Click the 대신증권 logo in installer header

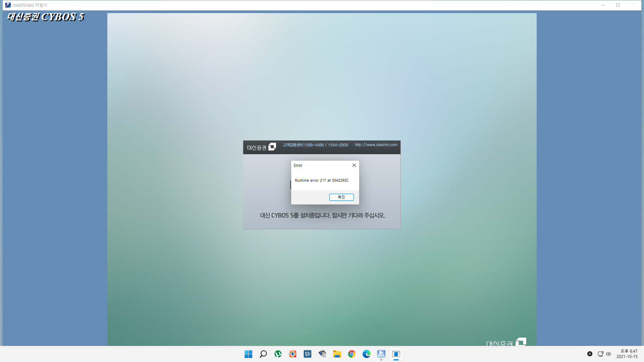262,147
